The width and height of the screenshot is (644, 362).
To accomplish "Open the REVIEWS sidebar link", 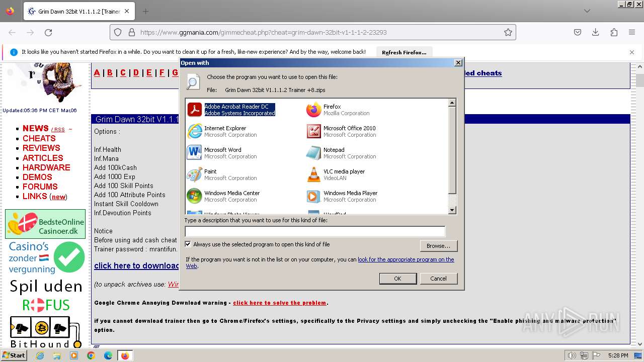I will tap(41, 148).
